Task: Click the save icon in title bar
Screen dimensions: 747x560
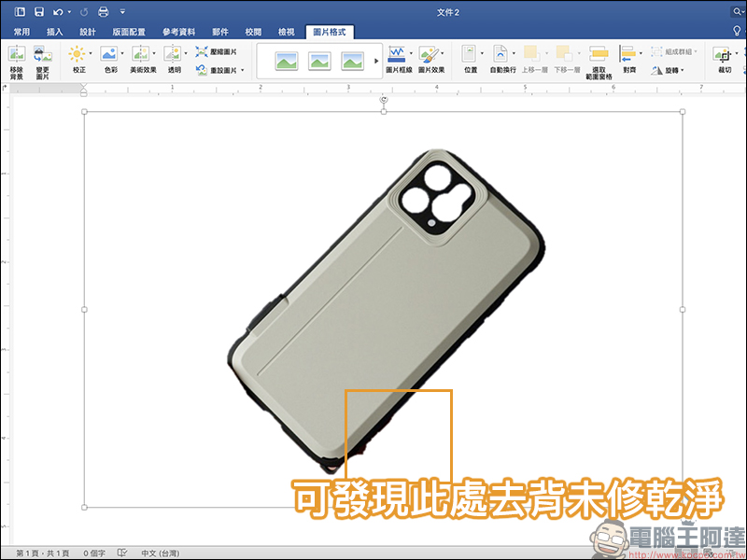Action: (39, 12)
